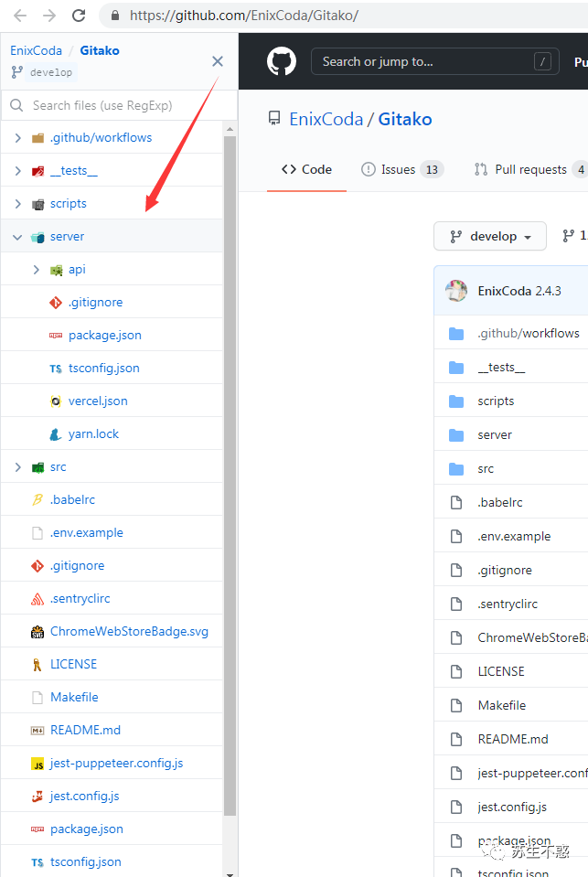Screen dimensions: 588x877
Task: Click the Sentry icon beside .sentryclirc
Action: point(37,599)
